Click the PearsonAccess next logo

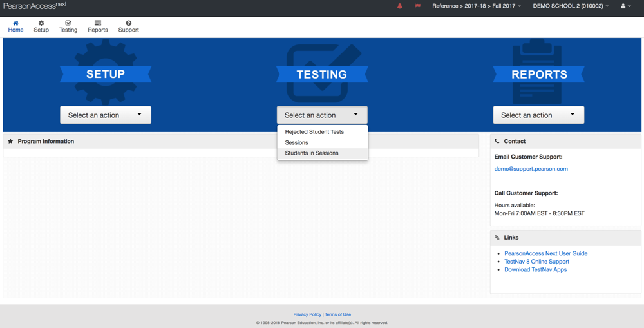35,6
